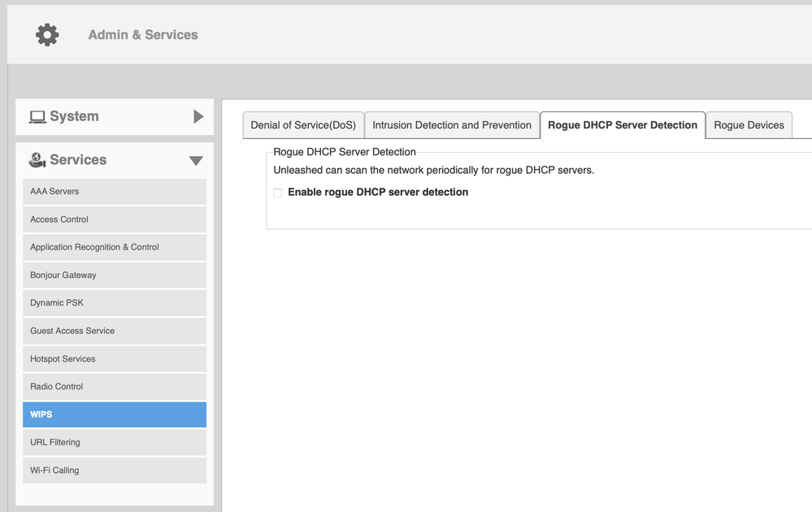Select Access Control menu item

tap(115, 219)
